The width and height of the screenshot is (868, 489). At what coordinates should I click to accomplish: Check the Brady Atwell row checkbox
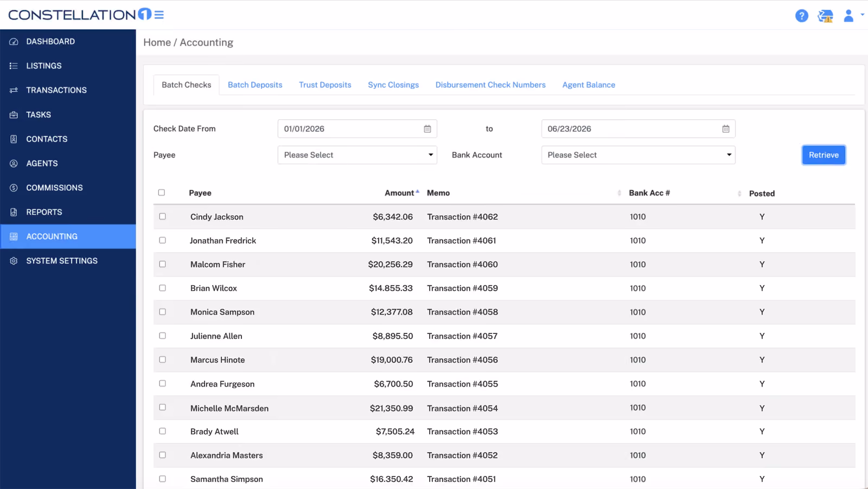(162, 431)
